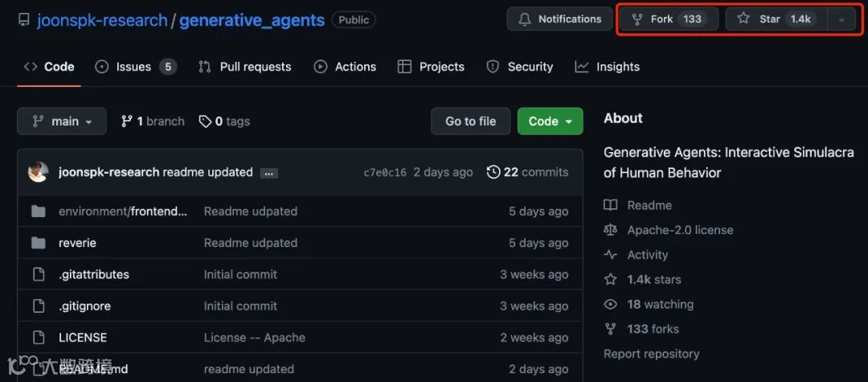This screenshot has width=868, height=382.
Task: Open the .gitignore file
Action: [x=84, y=306]
